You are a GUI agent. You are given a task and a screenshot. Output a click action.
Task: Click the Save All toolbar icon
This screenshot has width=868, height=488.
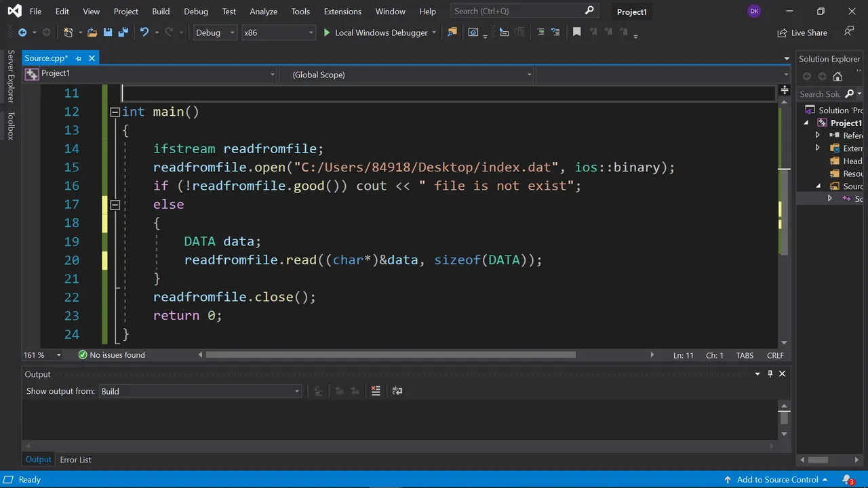click(x=123, y=33)
